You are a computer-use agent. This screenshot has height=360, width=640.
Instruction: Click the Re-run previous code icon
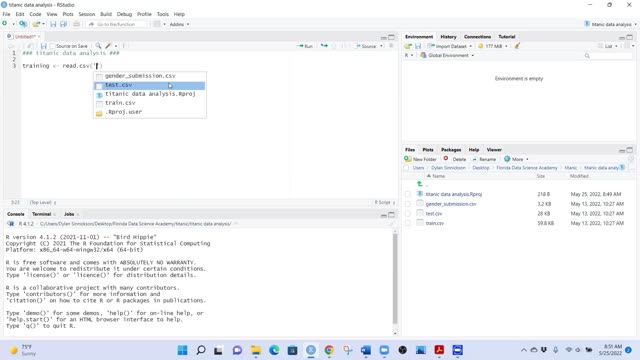click(x=324, y=46)
